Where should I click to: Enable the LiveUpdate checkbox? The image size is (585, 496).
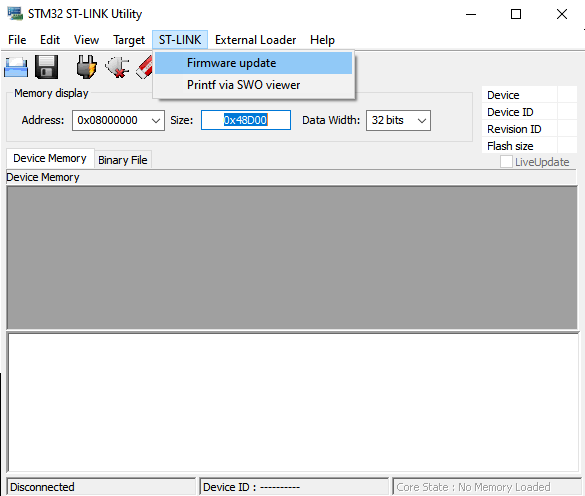coord(506,162)
